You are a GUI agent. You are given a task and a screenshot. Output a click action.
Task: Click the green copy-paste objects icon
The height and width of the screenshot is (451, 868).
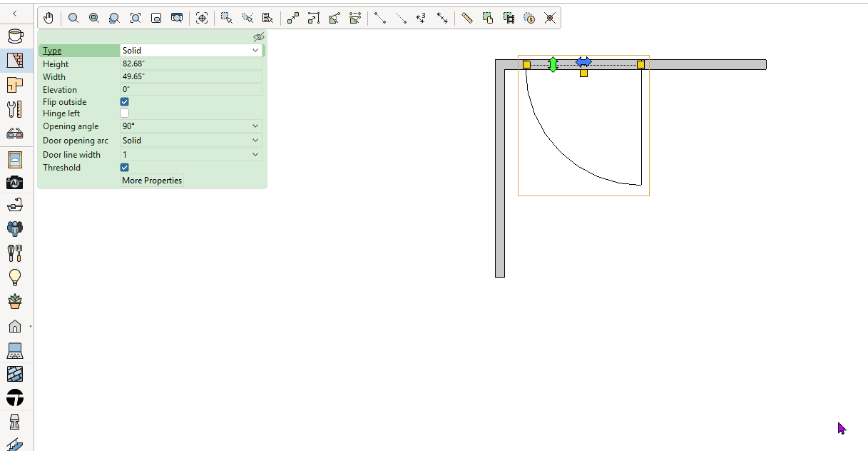(x=488, y=18)
